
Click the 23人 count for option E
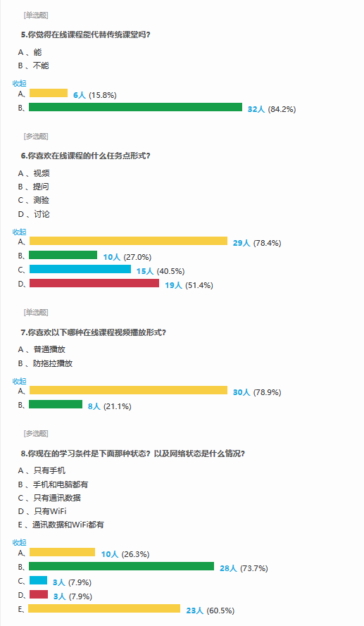click(x=195, y=611)
